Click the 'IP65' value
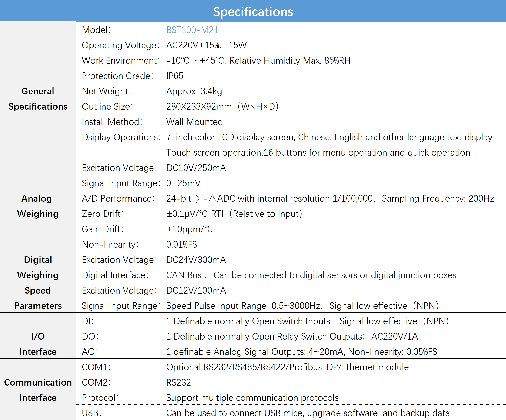Screen dimensions: 506x420 click(x=175, y=76)
